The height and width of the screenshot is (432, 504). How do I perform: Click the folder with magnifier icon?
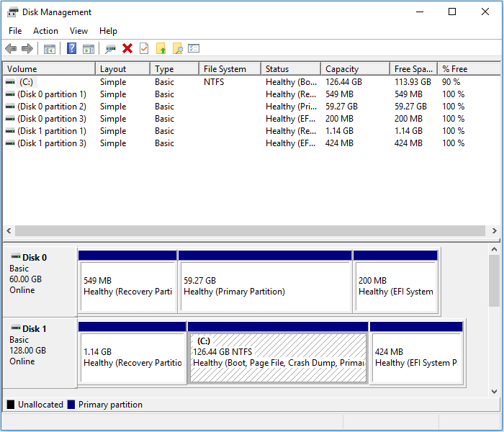coord(178,48)
